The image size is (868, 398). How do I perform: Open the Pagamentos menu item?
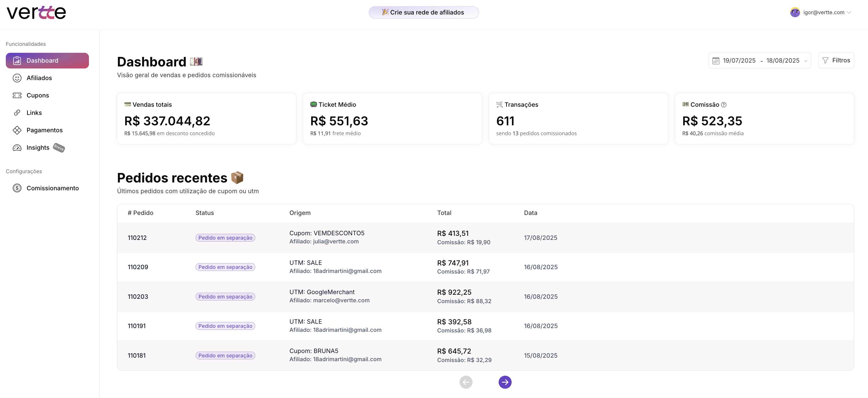(45, 130)
